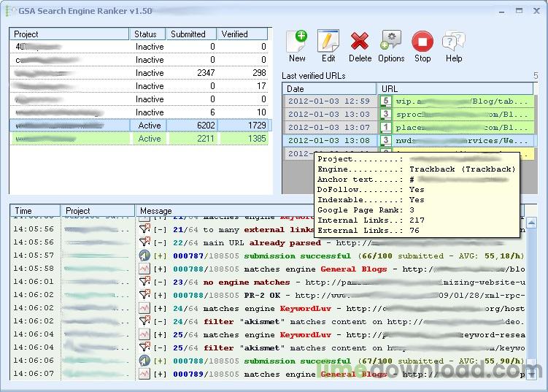Click globe icon on 14:06:06 submission row
This screenshot has height=392, width=548.
(144, 361)
